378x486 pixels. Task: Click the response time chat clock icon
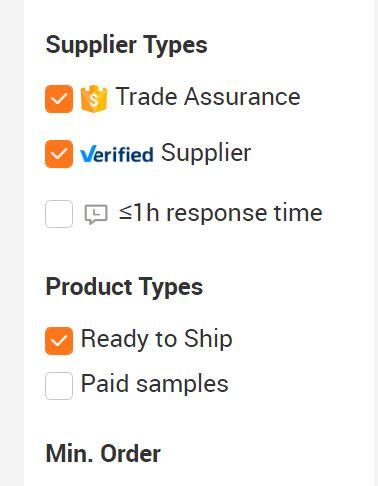click(x=96, y=214)
